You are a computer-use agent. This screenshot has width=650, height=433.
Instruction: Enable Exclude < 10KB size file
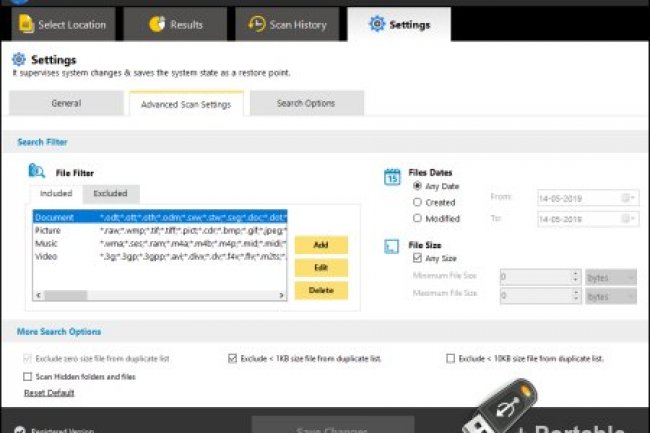pos(451,358)
